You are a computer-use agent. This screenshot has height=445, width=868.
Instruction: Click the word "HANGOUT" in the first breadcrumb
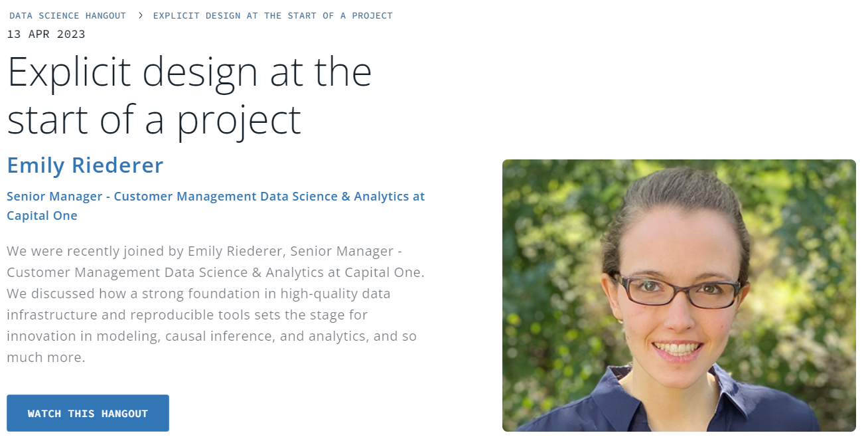pyautogui.click(x=104, y=15)
